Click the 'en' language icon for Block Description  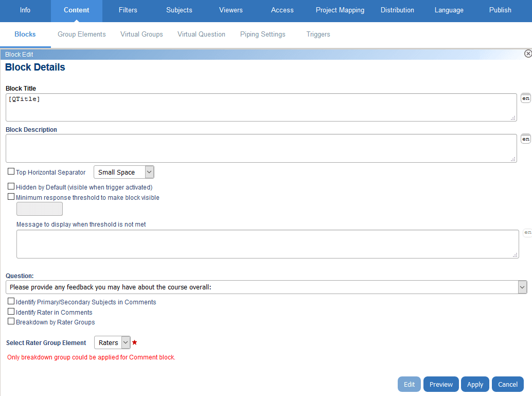point(525,139)
